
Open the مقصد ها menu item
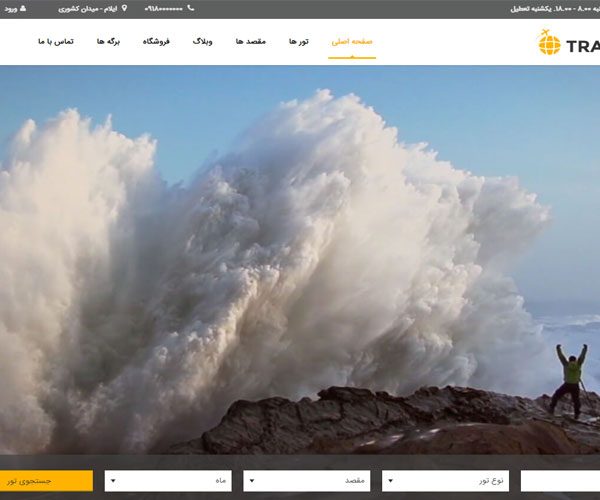tap(249, 42)
